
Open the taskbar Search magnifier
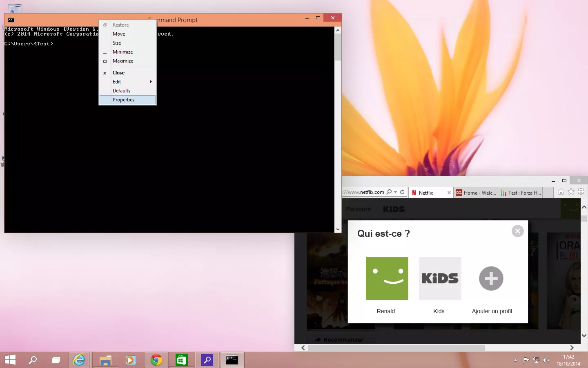[33, 360]
